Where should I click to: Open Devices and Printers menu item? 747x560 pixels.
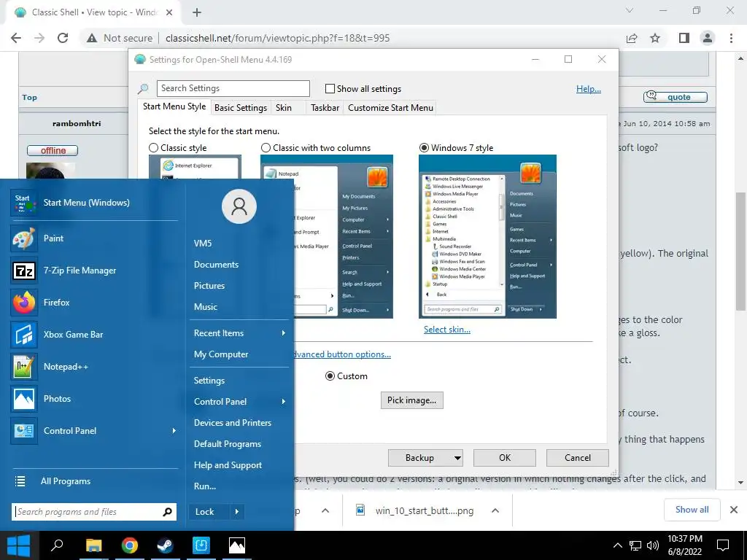click(233, 423)
